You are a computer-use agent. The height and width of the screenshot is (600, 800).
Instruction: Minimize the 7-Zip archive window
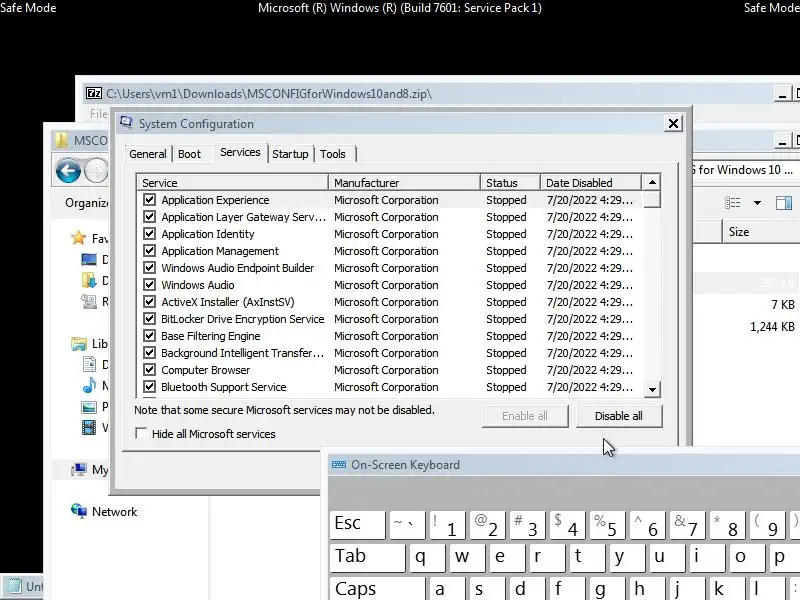tap(782, 94)
